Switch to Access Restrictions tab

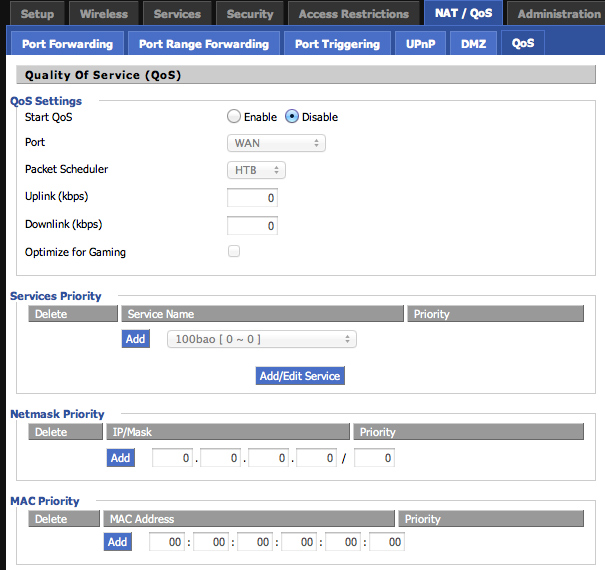coord(353,14)
